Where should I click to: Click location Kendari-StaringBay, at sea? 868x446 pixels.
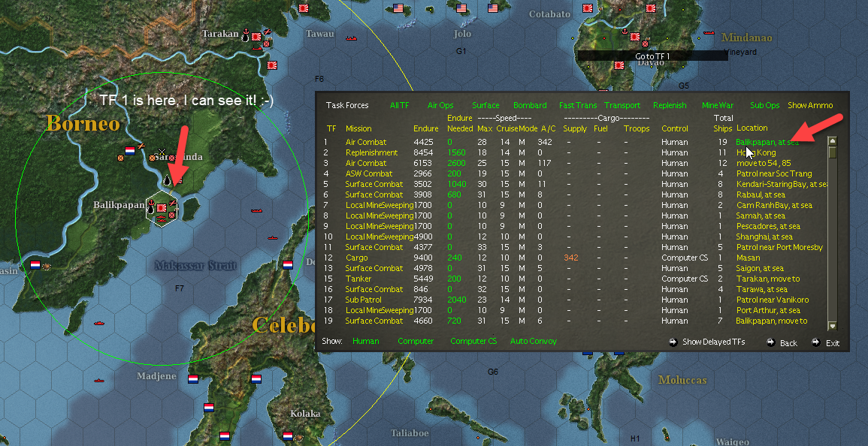pyautogui.click(x=782, y=184)
